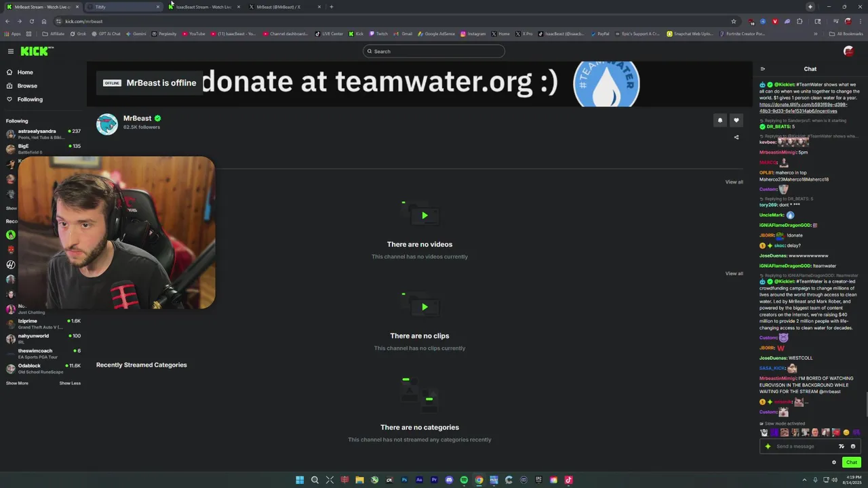This screenshot has width=868, height=488.
Task: Expand recommended list with Show More
Action: click(17, 383)
